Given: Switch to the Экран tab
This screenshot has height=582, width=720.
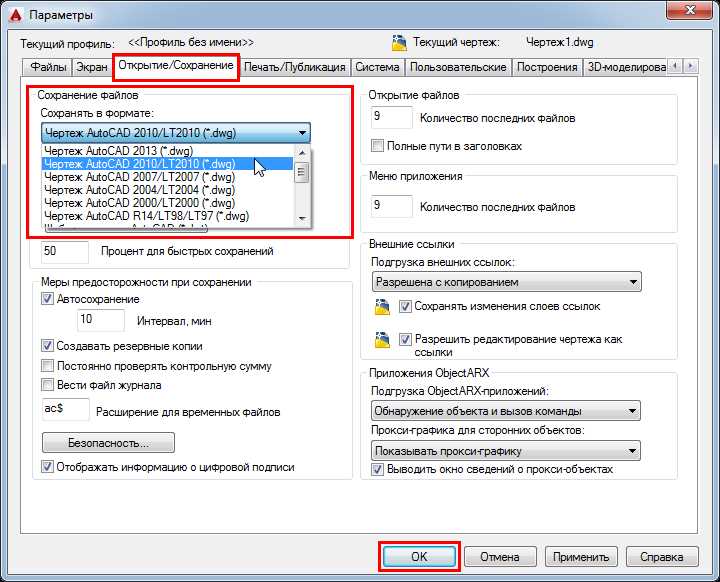Looking at the screenshot, I should tap(91, 67).
